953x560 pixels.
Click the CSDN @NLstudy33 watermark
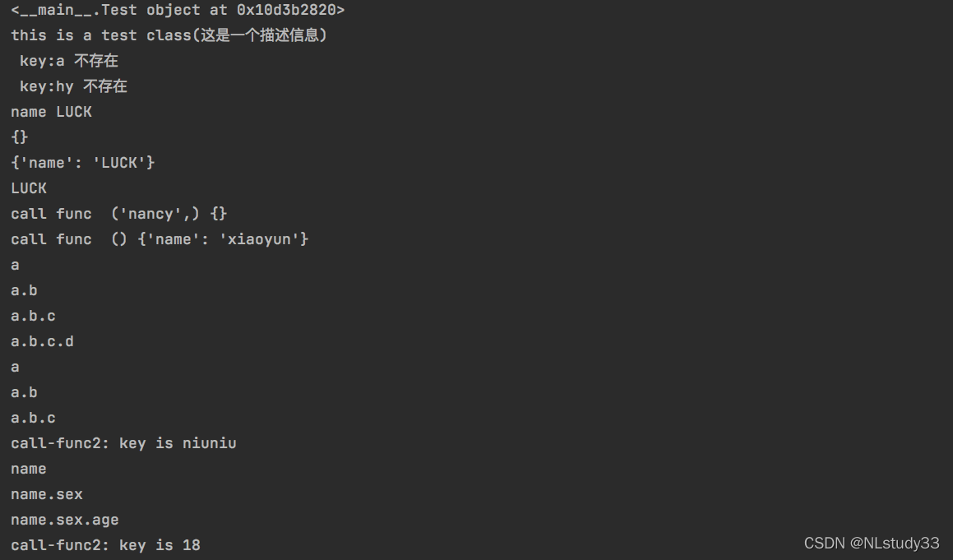872,543
